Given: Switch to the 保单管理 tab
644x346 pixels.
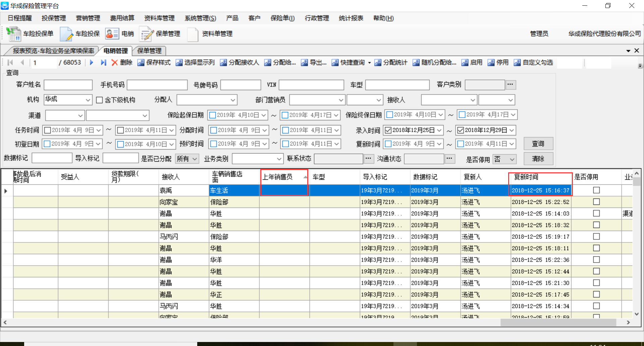Looking at the screenshot, I should pyautogui.click(x=149, y=51).
